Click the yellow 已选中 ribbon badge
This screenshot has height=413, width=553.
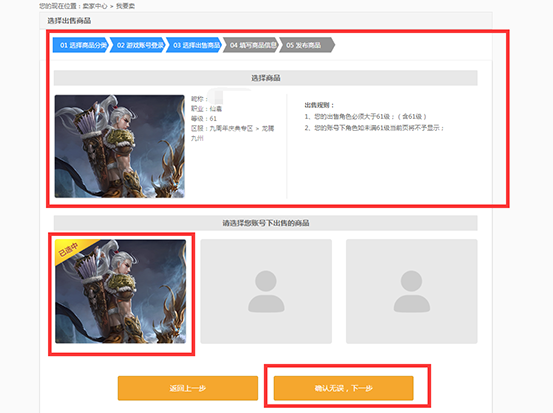(73, 251)
